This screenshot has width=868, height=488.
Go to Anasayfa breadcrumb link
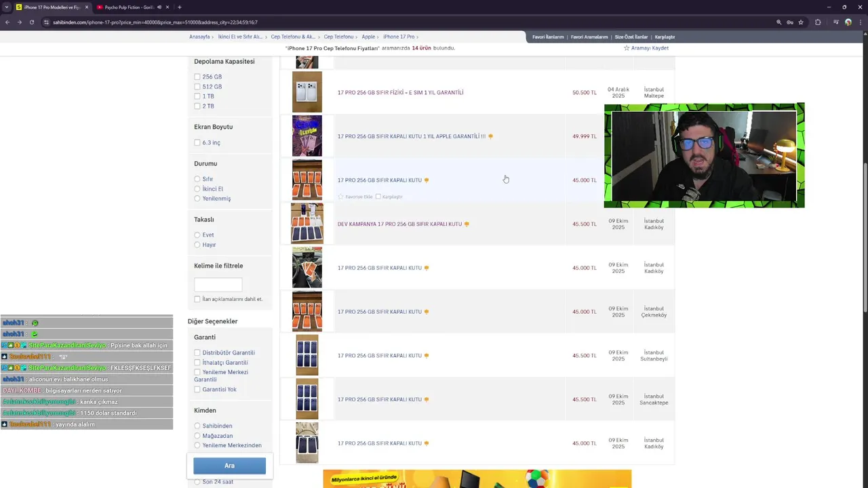pyautogui.click(x=199, y=37)
